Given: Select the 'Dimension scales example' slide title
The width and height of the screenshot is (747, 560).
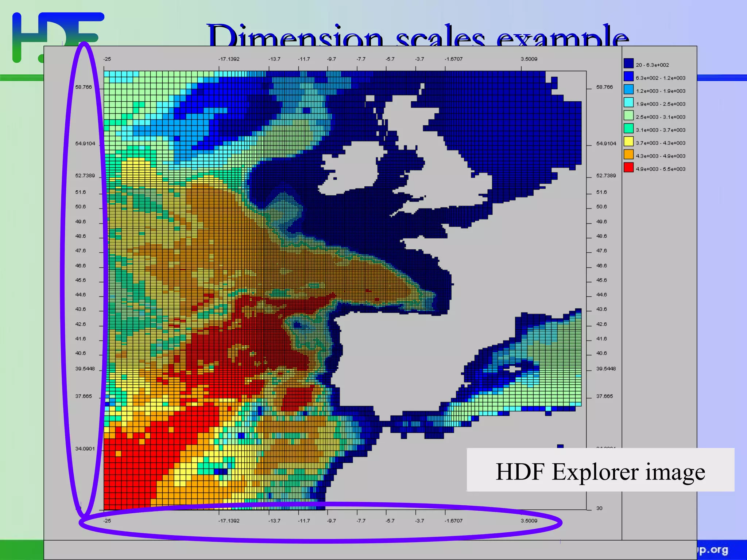Looking at the screenshot, I should coord(418,35).
